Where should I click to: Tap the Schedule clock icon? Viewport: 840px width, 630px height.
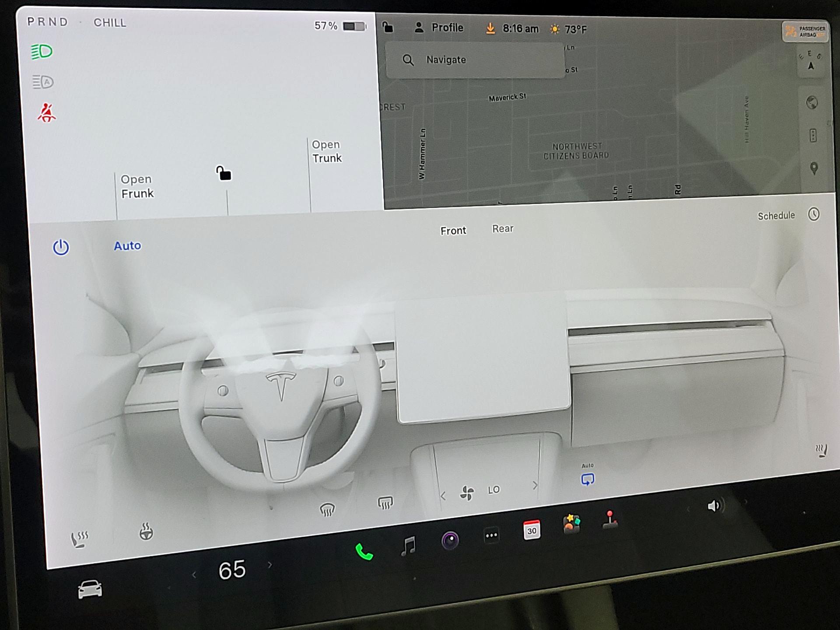pyautogui.click(x=814, y=214)
